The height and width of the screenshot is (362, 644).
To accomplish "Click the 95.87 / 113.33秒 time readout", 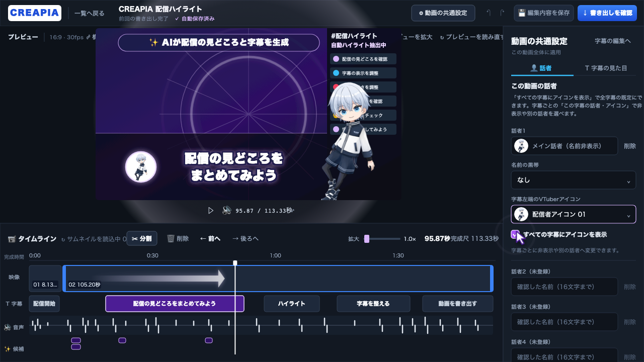I will click(264, 210).
